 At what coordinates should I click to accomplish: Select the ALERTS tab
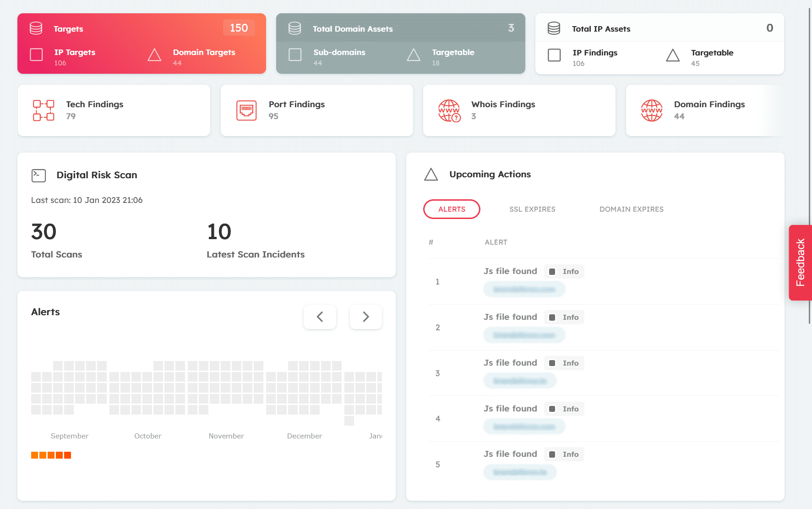pyautogui.click(x=452, y=209)
